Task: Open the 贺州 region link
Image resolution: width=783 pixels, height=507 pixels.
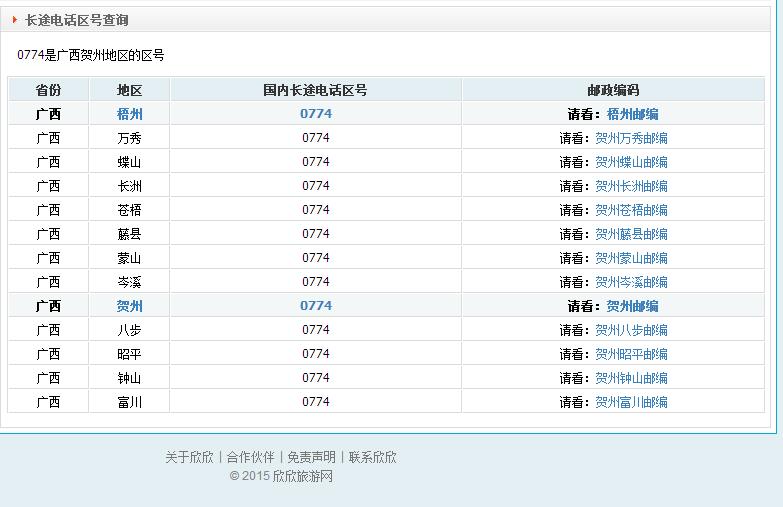Action: [x=130, y=306]
